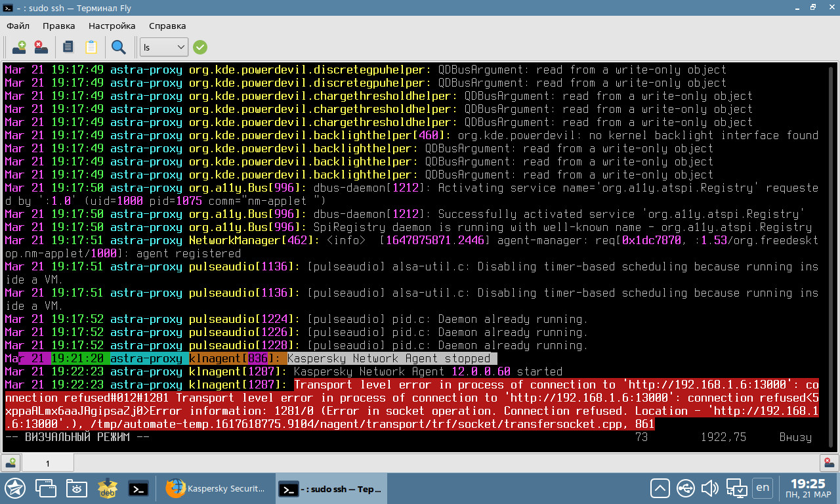Image resolution: width=840 pixels, height=504 pixels.
Task: Launch terminal from taskbar quick-launch icon
Action: tap(138, 488)
